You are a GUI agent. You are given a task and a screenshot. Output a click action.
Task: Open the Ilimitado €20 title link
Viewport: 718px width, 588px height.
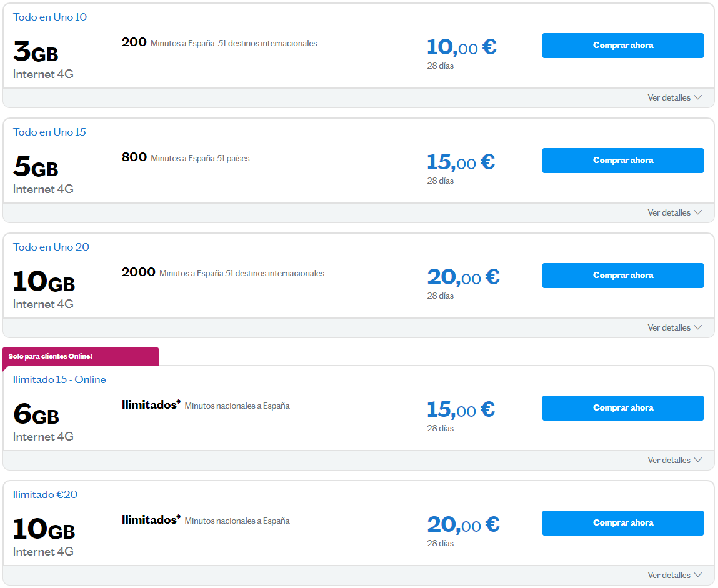click(x=45, y=495)
